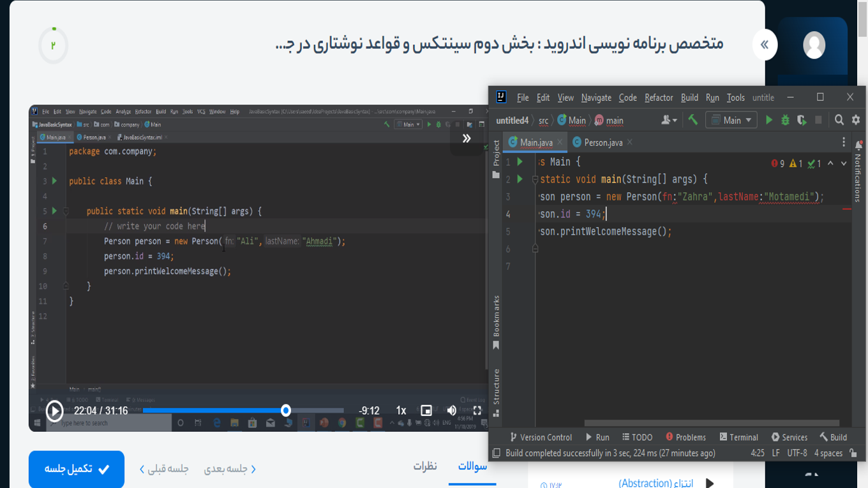
Task: Go to جلسه قبلی lesson
Action: point(164,469)
